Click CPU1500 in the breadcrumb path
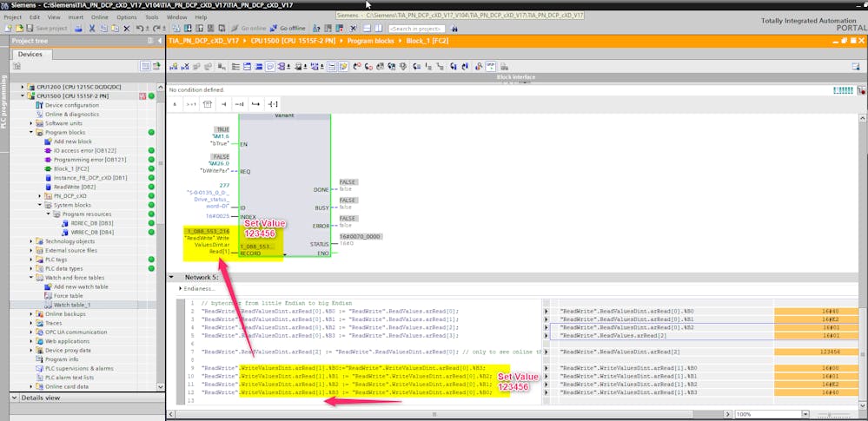Viewport: 868px width, 421px height. pyautogui.click(x=292, y=41)
